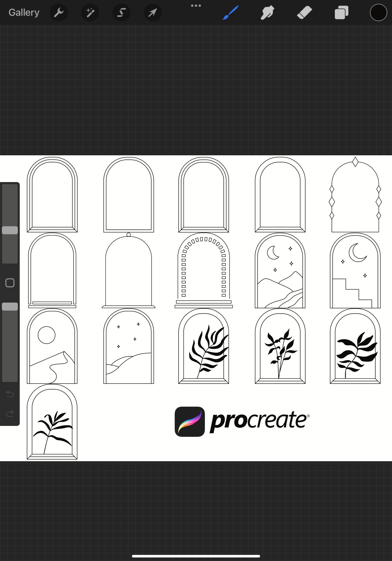The image size is (392, 561).
Task: Open the active color picker
Action: pos(378,12)
